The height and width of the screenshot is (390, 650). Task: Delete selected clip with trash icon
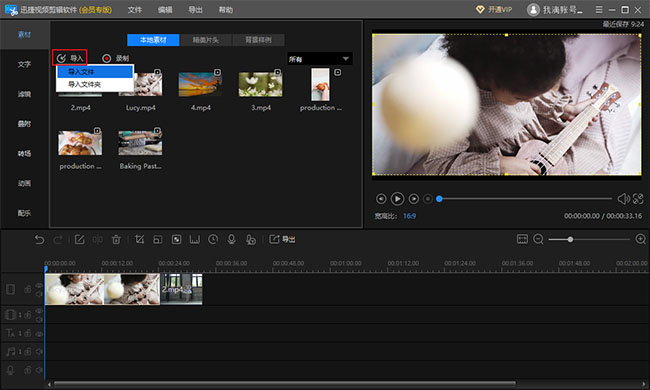[116, 240]
